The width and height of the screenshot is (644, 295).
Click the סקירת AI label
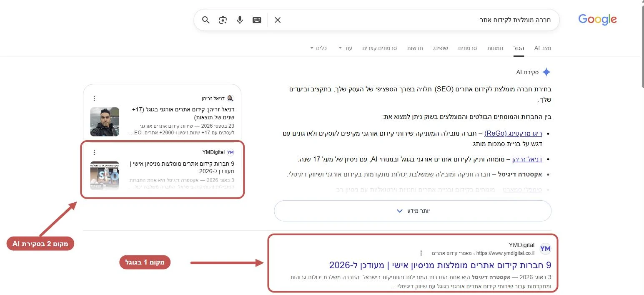pyautogui.click(x=527, y=72)
